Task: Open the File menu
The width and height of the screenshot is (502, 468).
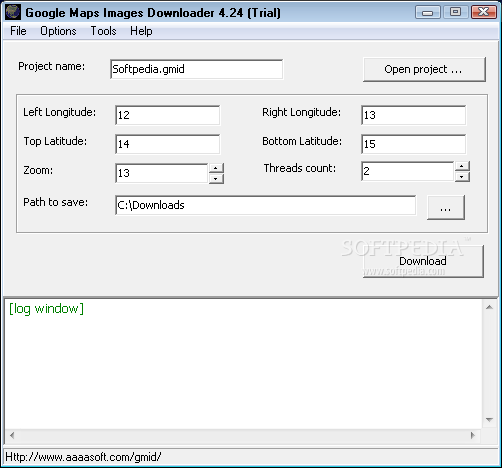Action: (x=18, y=31)
